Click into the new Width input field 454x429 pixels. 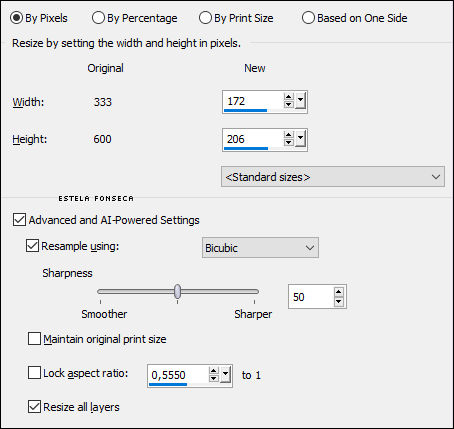[x=253, y=101]
